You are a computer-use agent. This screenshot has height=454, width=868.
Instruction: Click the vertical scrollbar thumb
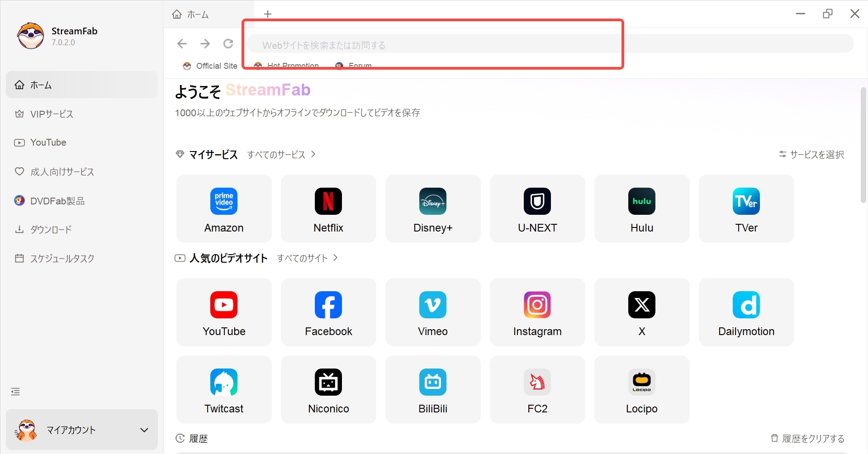pos(863,145)
